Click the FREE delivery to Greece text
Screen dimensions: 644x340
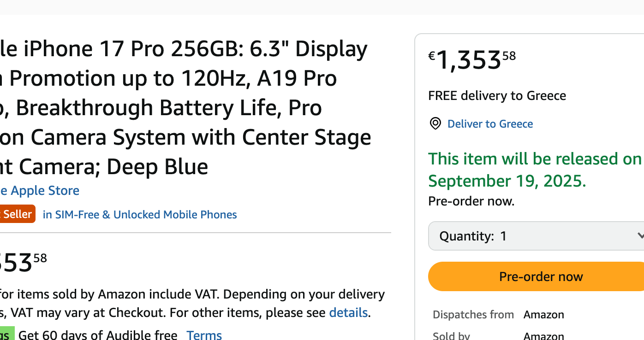497,96
